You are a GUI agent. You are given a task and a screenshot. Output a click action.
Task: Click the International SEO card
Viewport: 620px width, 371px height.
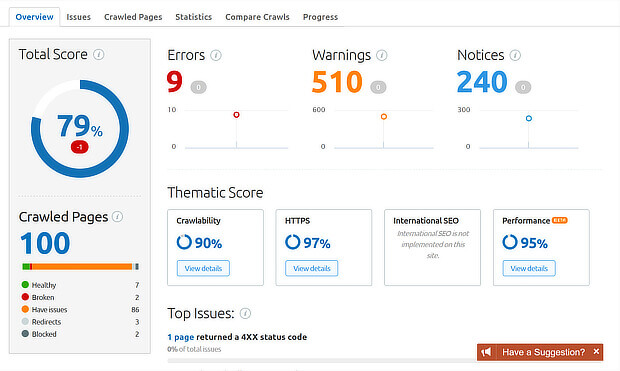[x=432, y=247]
